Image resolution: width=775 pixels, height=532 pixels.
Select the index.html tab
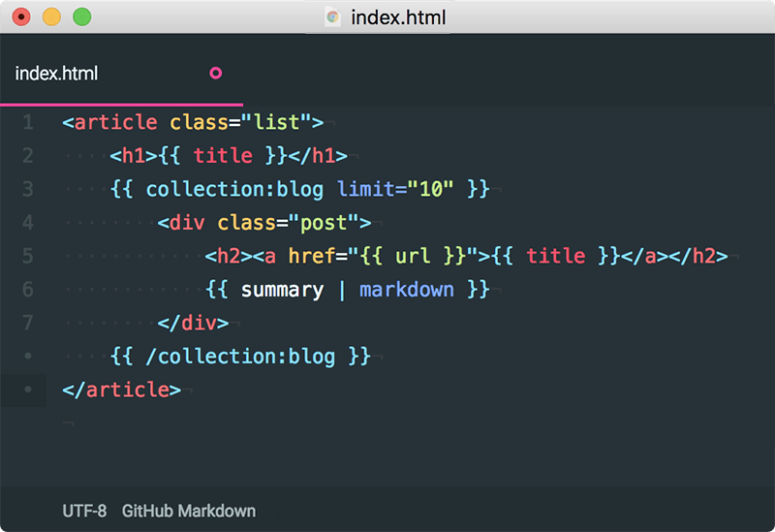(121, 74)
